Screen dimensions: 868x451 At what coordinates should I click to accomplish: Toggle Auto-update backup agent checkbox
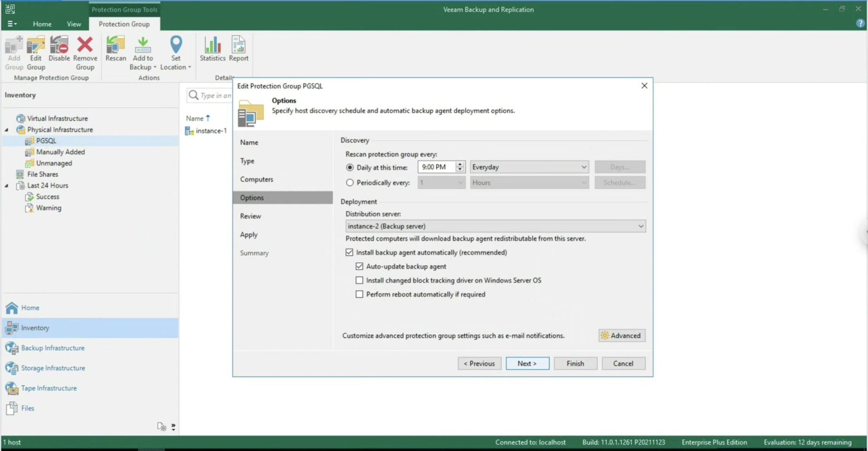(x=359, y=267)
